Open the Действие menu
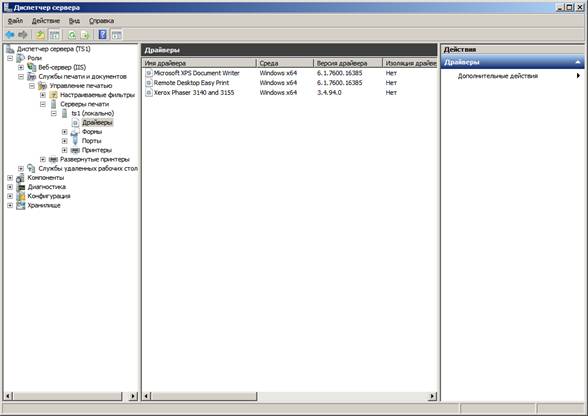 pos(45,21)
